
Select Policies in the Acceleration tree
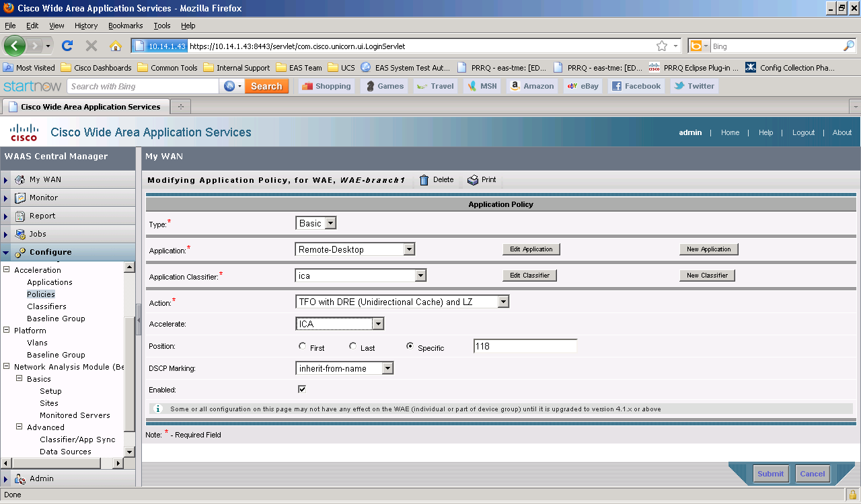coord(41,294)
